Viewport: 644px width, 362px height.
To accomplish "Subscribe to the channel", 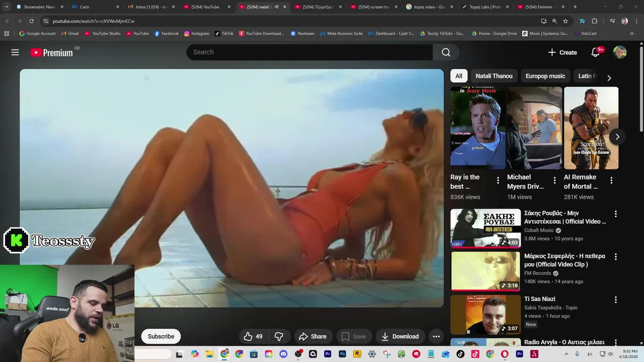I will click(161, 336).
